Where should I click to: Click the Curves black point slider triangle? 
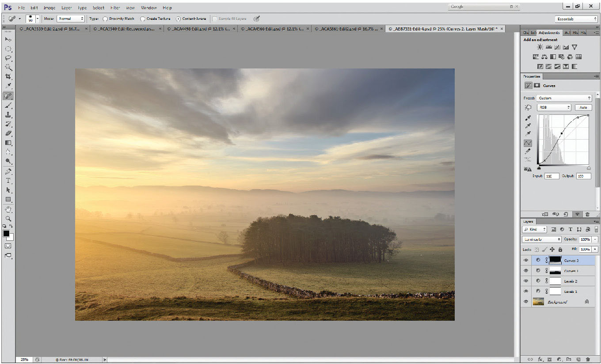(x=539, y=168)
